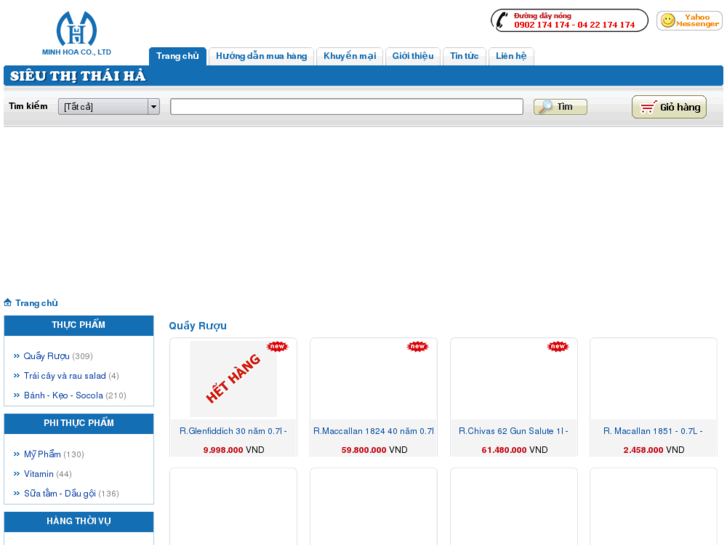Open Yahoo Messenger smiley button
Screen dimensions: 727x545
(689, 21)
